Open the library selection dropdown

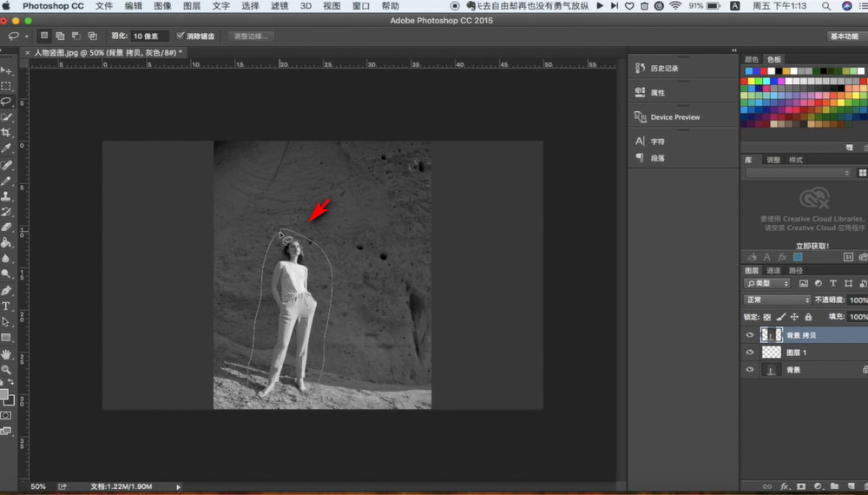click(799, 174)
